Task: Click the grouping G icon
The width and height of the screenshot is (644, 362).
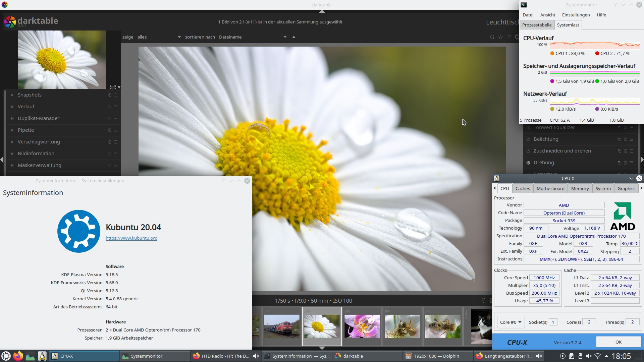Action: (492, 37)
